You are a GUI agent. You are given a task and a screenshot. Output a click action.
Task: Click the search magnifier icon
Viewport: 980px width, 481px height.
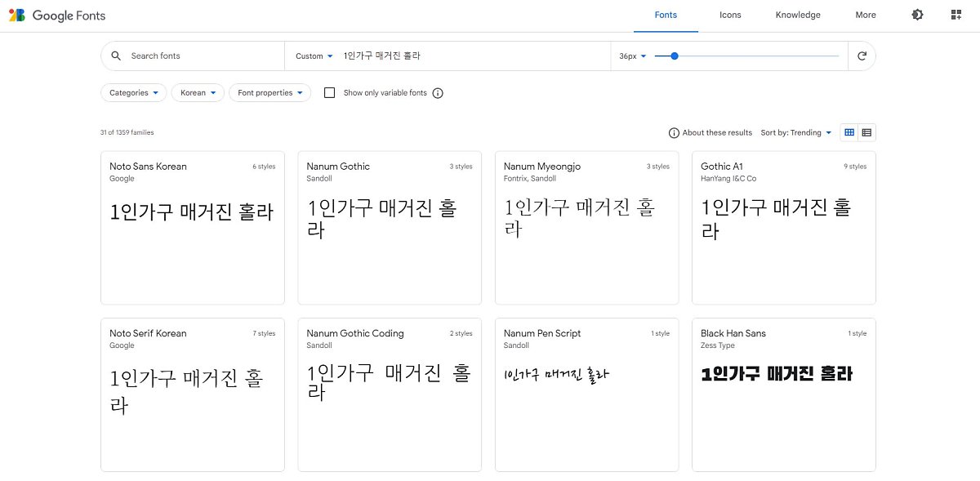[x=116, y=56]
